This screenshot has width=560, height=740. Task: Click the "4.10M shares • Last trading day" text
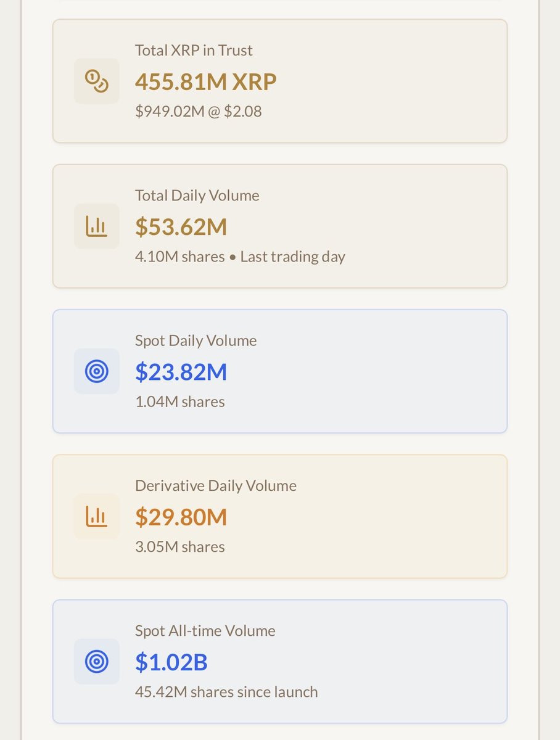coord(240,257)
